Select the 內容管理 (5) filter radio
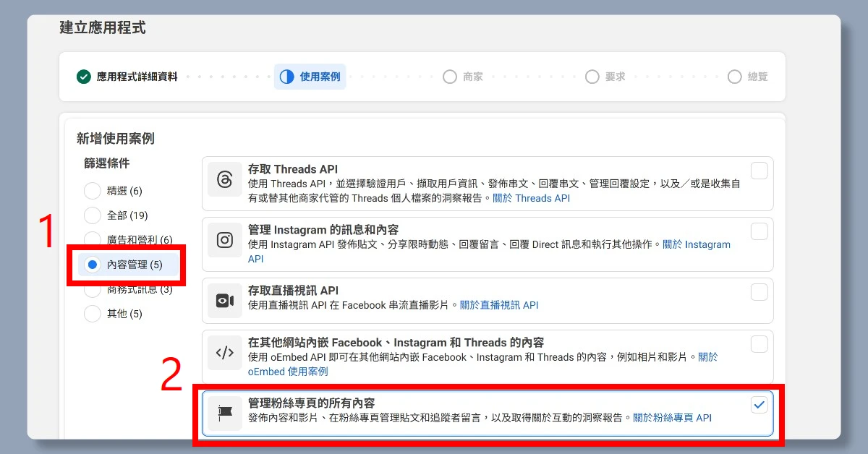Viewport: 868px width, 454px height. point(93,265)
